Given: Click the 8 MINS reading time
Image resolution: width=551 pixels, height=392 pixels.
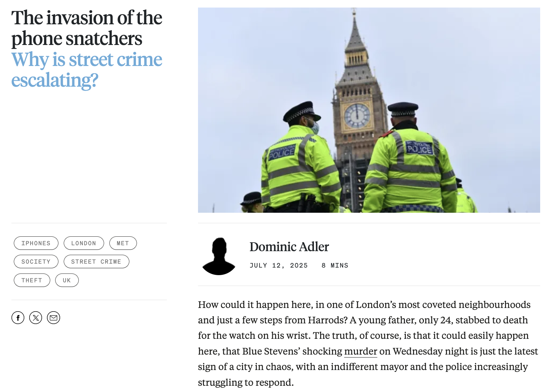Looking at the screenshot, I should pos(335,265).
